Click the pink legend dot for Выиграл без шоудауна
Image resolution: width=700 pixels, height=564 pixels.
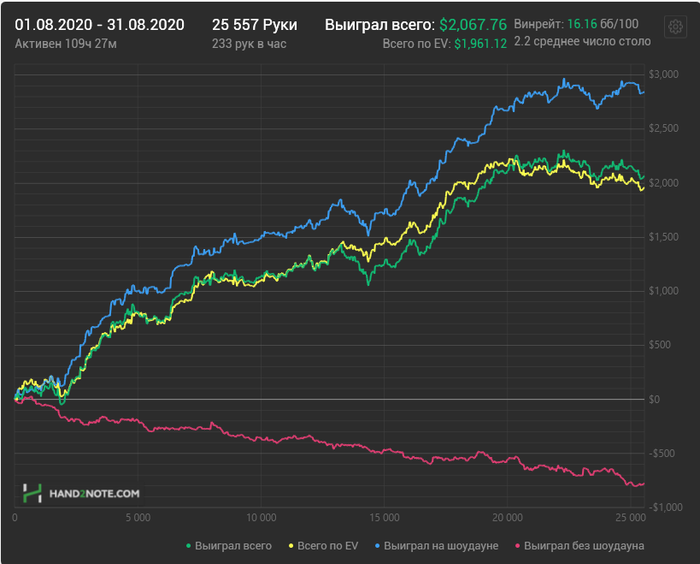pos(518,546)
